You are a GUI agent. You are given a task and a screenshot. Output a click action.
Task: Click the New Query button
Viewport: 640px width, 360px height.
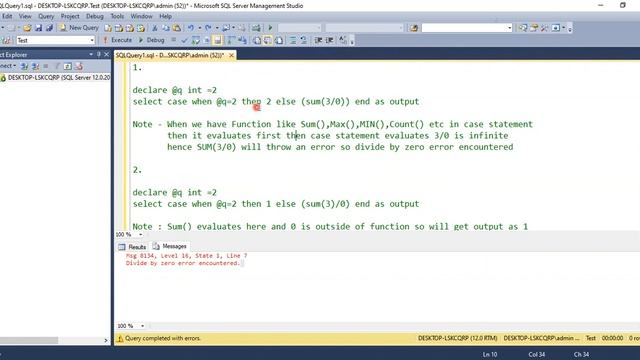79,28
